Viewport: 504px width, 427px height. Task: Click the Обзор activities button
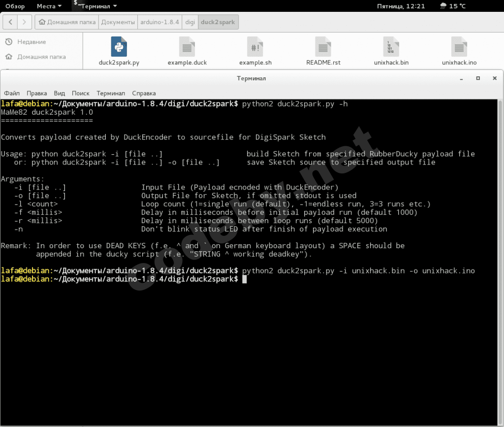(15, 6)
